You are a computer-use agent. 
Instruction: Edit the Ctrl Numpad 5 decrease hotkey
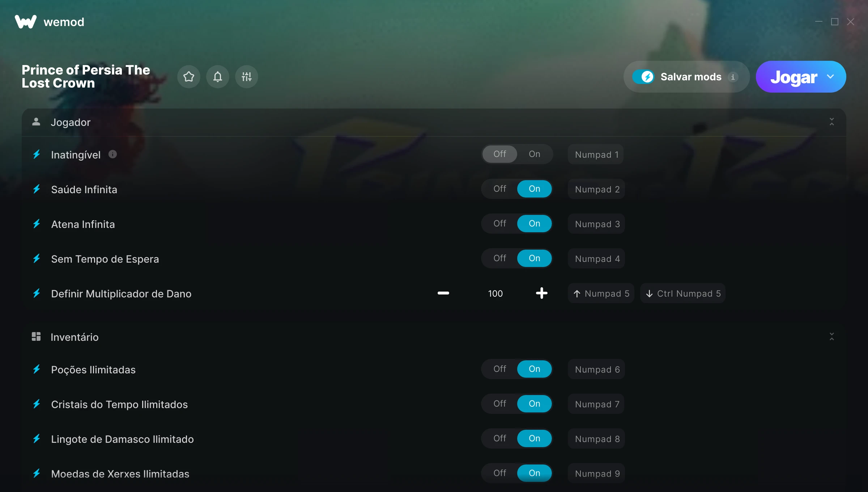tap(683, 293)
